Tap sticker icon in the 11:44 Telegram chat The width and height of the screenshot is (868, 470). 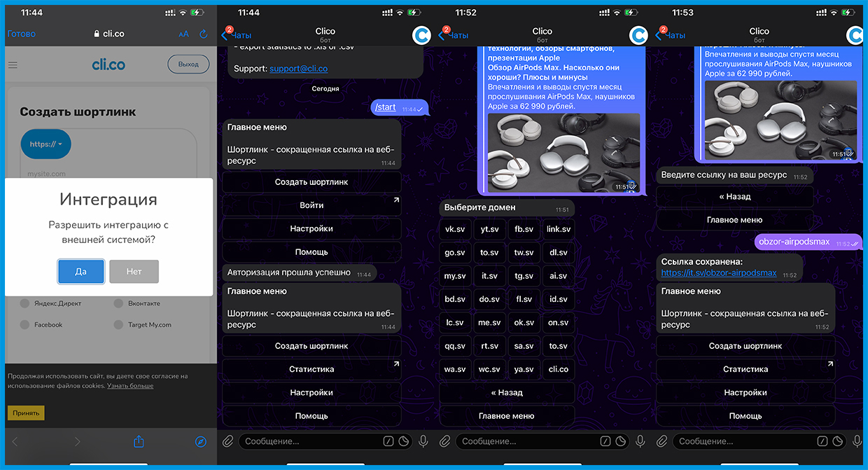pyautogui.click(x=404, y=441)
